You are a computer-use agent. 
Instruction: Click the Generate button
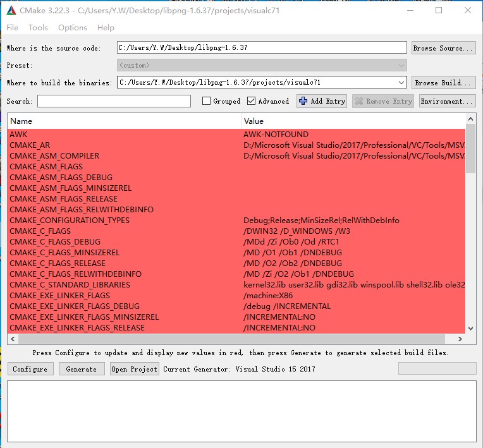[x=82, y=369]
